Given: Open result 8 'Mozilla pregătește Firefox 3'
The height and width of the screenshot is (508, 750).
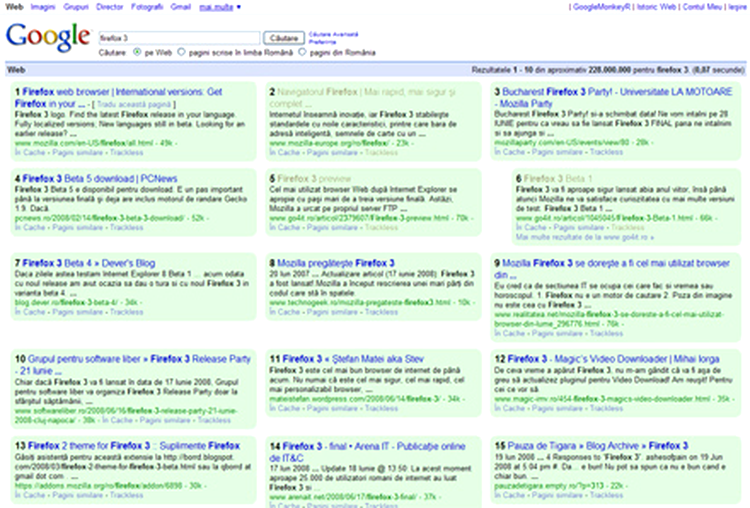Looking at the screenshot, I should tap(336, 263).
